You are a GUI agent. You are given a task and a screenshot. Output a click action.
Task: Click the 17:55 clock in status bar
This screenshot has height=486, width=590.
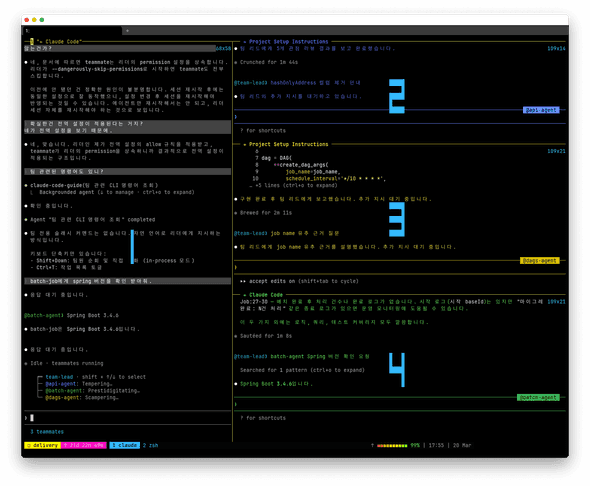click(436, 445)
